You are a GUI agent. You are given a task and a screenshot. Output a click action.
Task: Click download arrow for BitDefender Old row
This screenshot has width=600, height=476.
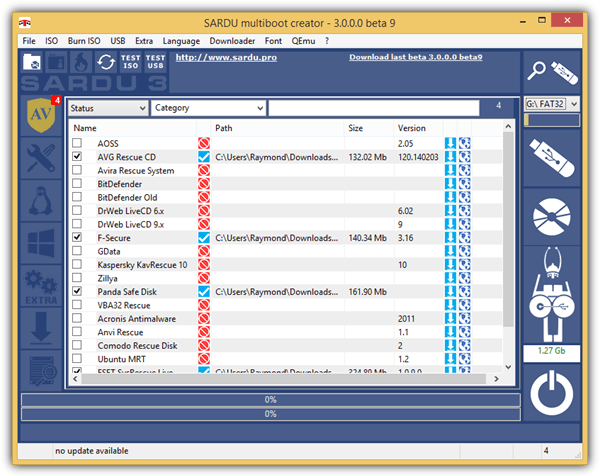(450, 197)
